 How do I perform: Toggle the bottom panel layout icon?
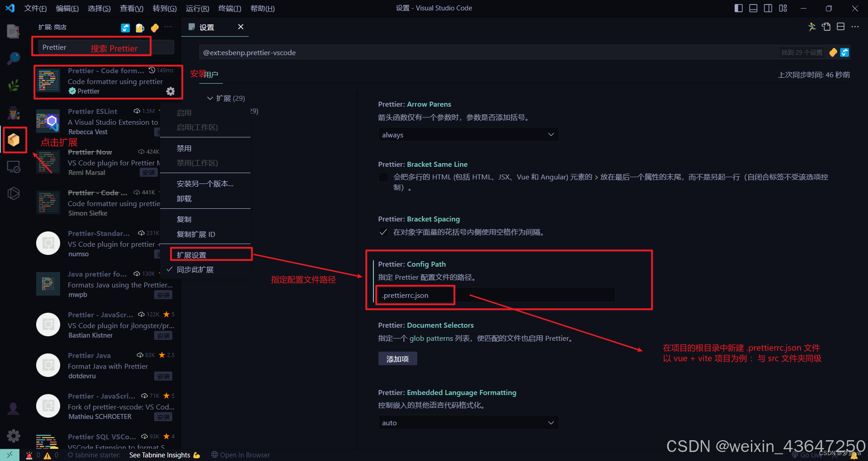click(x=753, y=8)
